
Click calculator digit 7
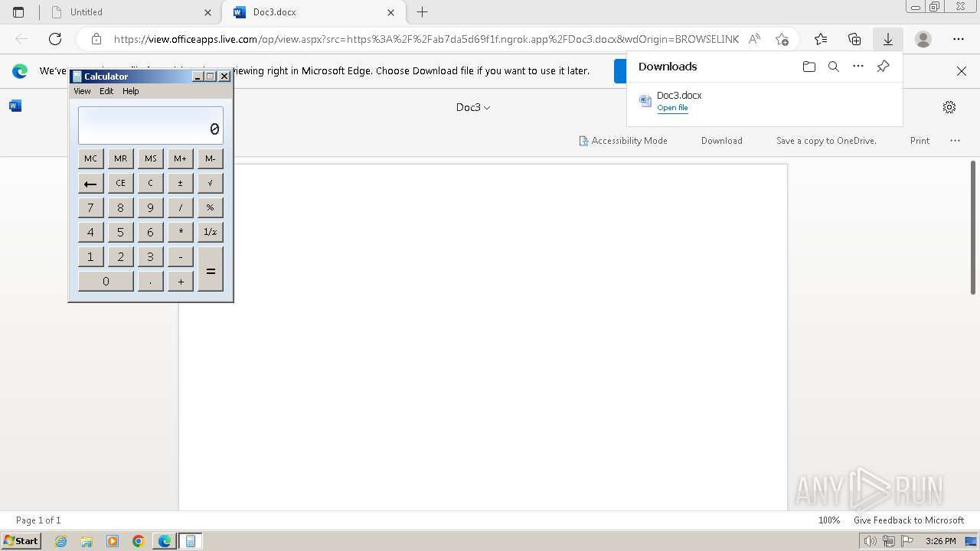(91, 207)
